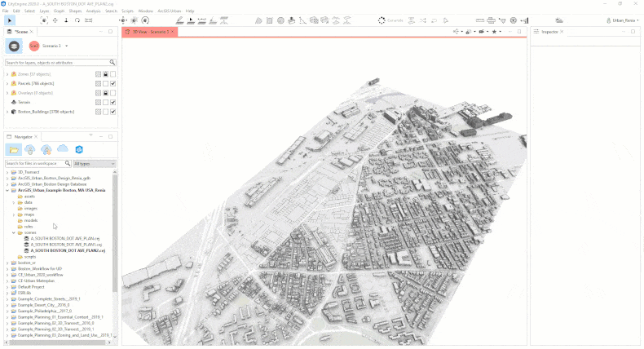Open the Shapes menu
644x349 pixels.
tap(75, 11)
